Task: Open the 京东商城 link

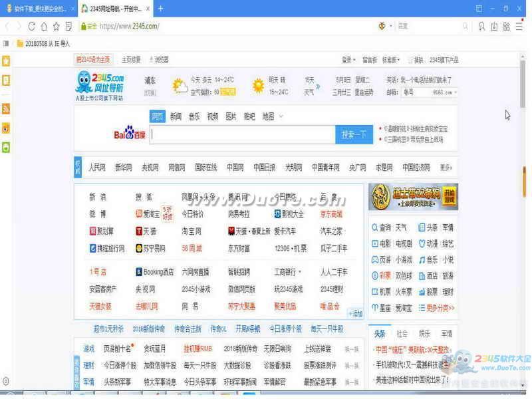Action: click(x=331, y=214)
